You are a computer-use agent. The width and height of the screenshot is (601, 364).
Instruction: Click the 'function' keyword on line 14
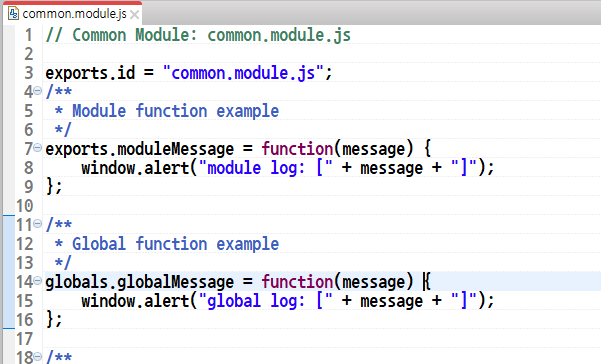click(297, 282)
